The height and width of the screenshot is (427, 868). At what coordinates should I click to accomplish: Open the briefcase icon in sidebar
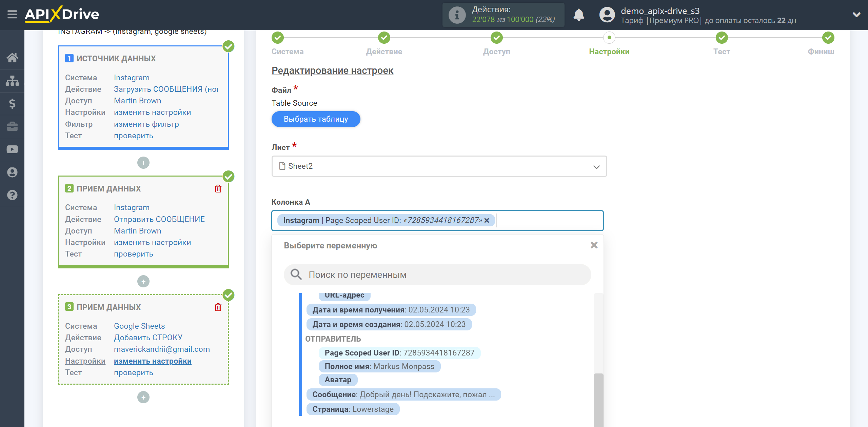12,126
